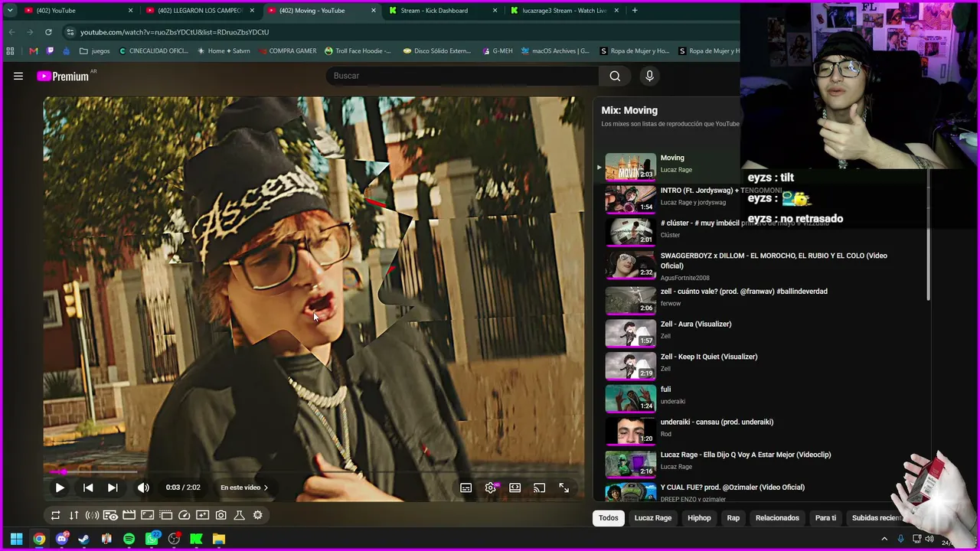Screen dimensions: 980x551
Task: Play 'SWAGGERBOYZ x DILLOM' video in mix
Action: (x=774, y=260)
